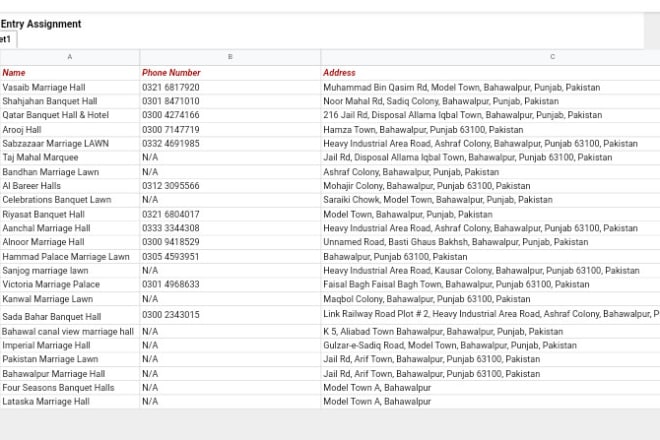Click the Victoria Marriage Palace cell
Image resolution: width=660 pixels, height=440 pixels.
pos(69,285)
